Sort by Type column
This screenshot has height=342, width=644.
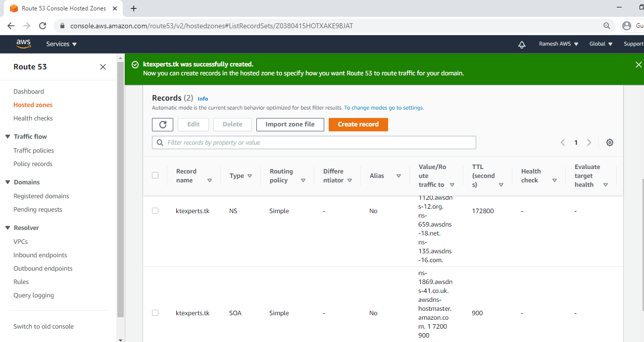[249, 176]
